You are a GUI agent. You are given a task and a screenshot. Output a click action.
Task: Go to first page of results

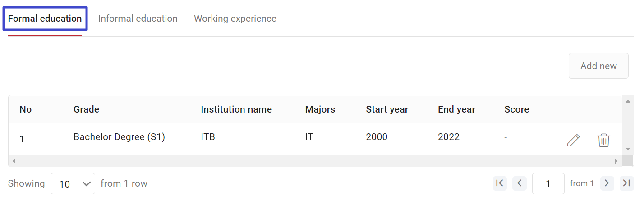(x=500, y=183)
